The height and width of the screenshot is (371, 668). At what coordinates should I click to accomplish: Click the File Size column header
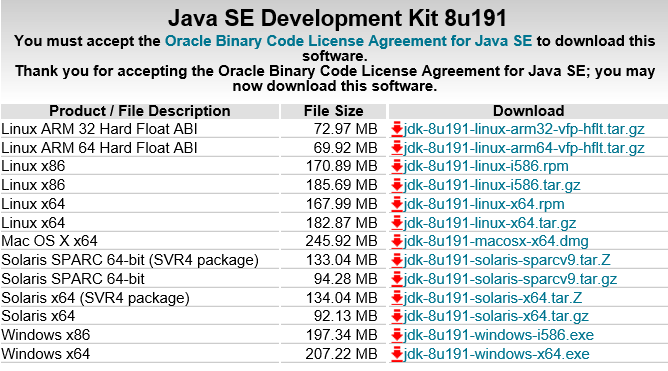[x=333, y=111]
